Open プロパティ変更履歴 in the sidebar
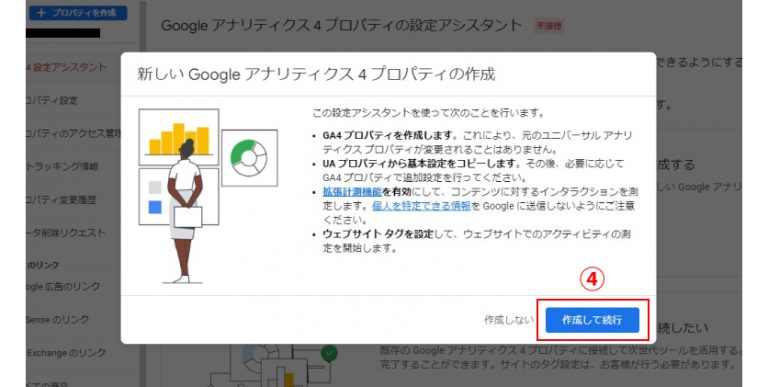Viewport: 768px width, 387px height. point(61,199)
